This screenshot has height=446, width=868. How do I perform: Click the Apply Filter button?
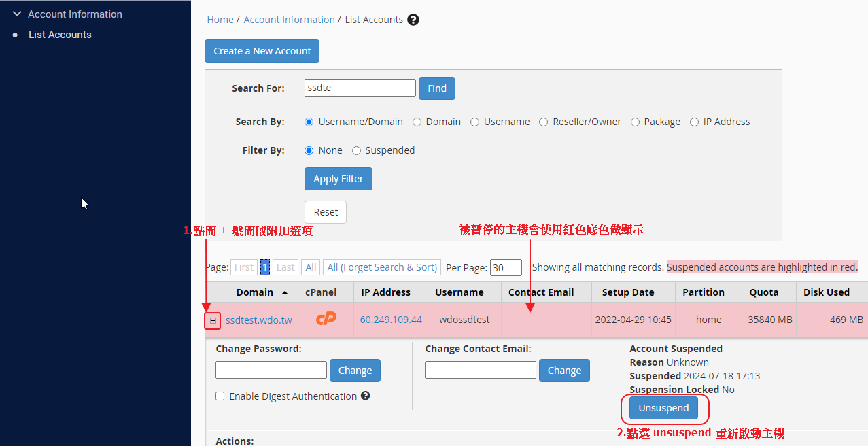338,179
